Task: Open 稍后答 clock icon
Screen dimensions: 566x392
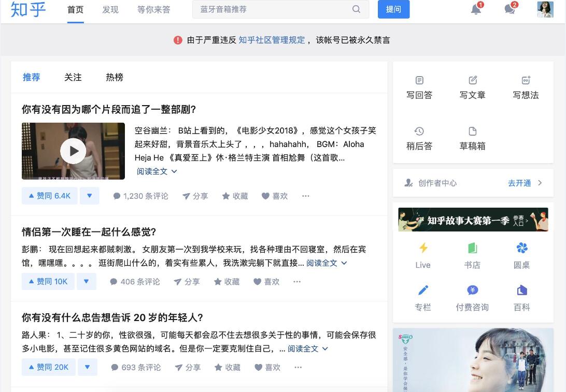Action: (419, 131)
